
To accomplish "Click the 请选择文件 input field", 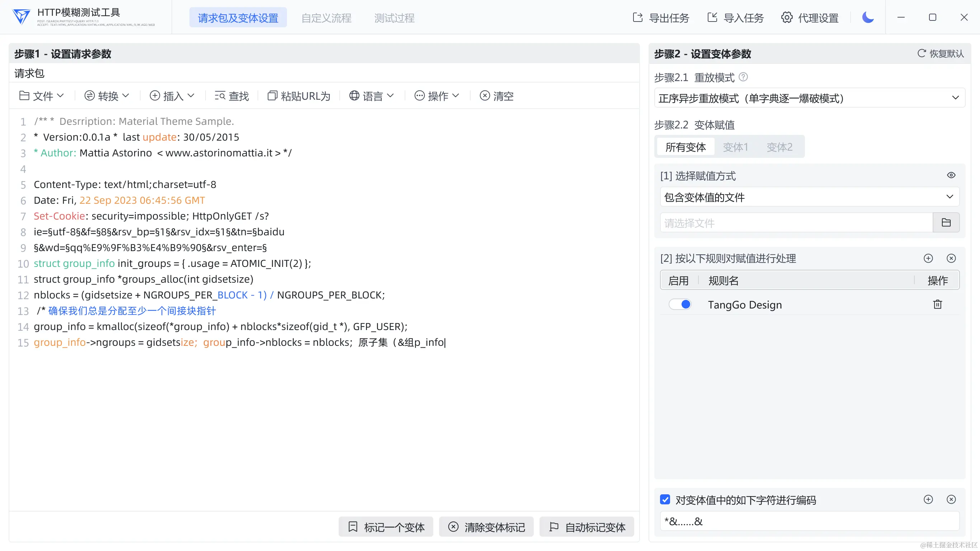I will [796, 223].
